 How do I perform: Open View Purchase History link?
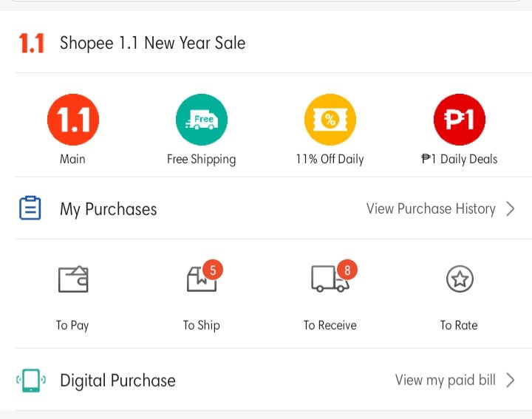click(431, 208)
